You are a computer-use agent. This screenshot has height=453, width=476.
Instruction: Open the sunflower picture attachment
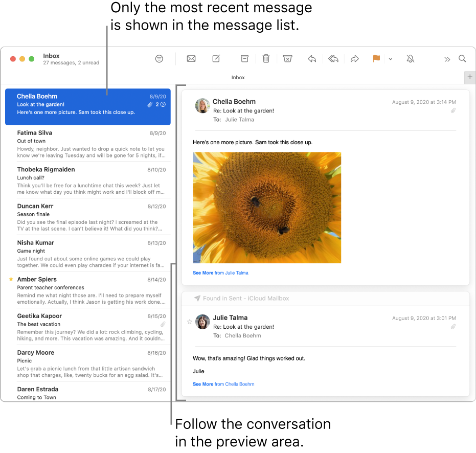(x=267, y=208)
